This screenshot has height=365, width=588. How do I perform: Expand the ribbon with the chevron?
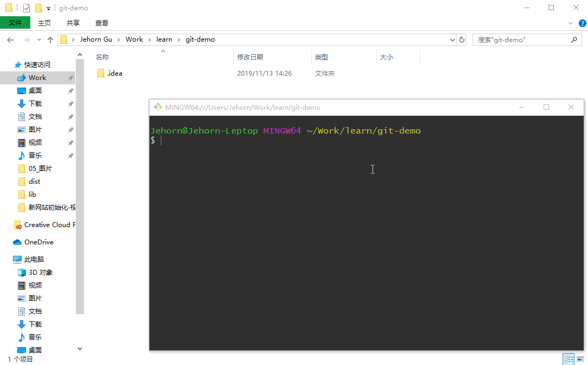(570, 23)
